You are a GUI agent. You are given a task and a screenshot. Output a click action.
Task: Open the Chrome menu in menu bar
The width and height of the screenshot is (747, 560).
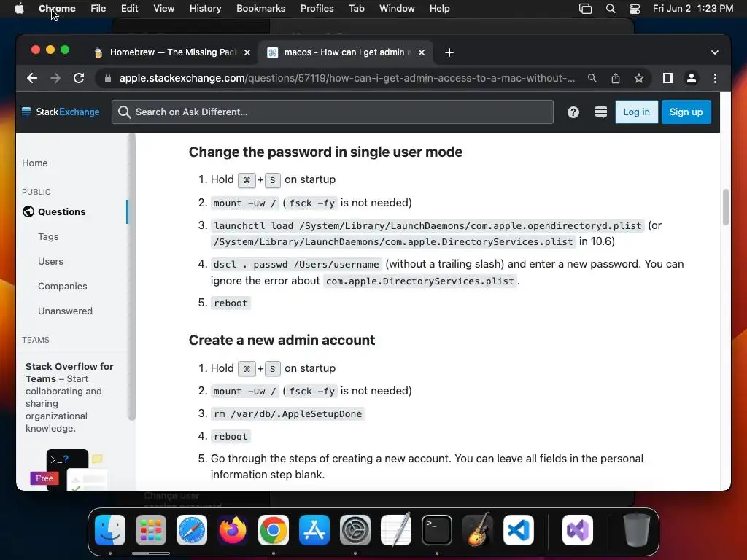coord(57,9)
